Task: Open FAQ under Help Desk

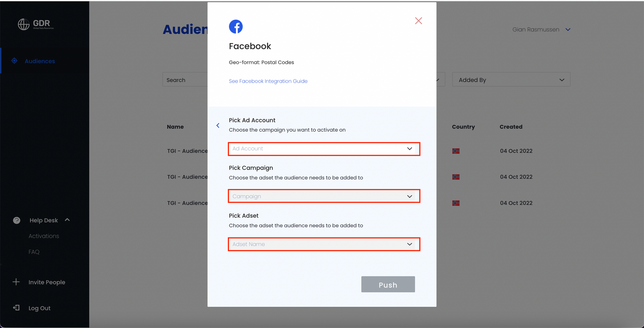Action: pyautogui.click(x=34, y=252)
